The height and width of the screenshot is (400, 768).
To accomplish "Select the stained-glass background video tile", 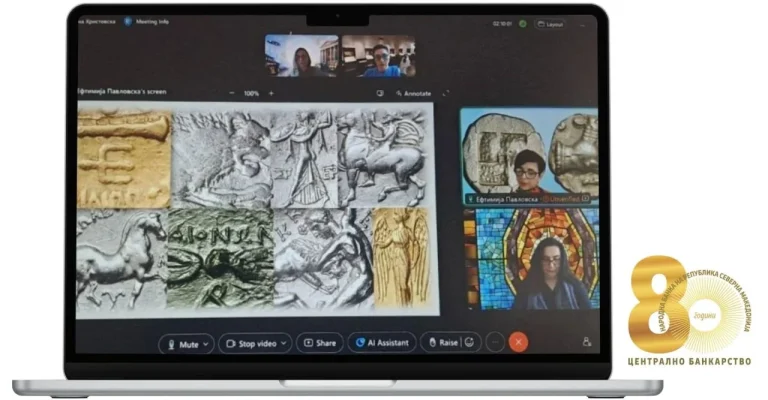I will (x=532, y=259).
